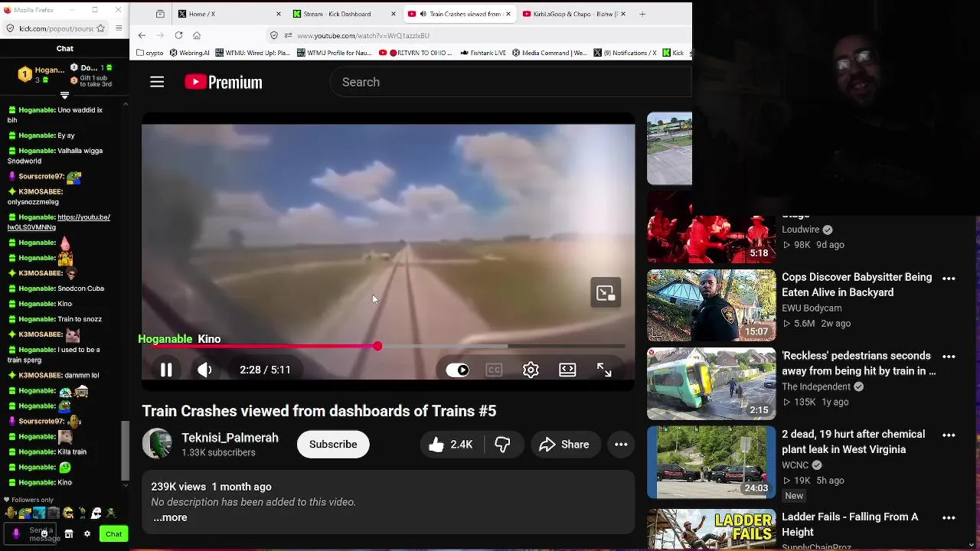The width and height of the screenshot is (980, 551).
Task: Switch to theater mode view
Action: (x=567, y=370)
